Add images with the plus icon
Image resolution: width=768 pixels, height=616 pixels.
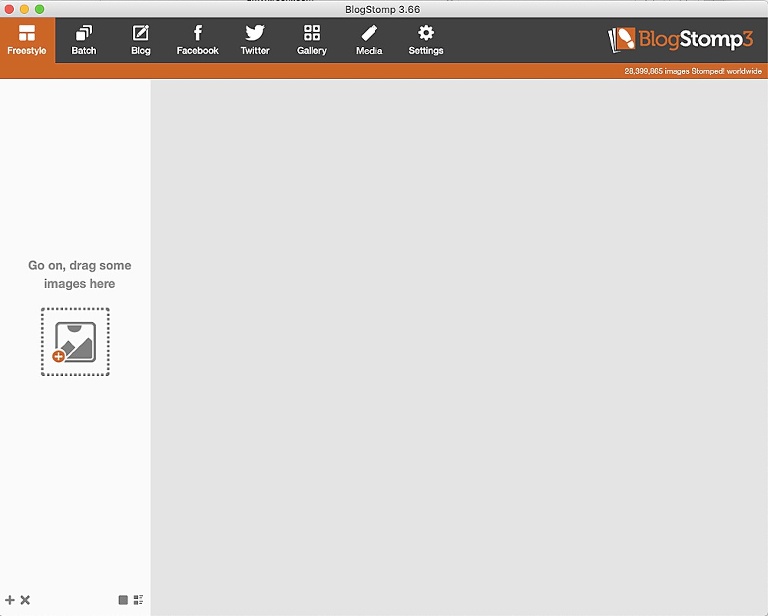tap(10, 600)
